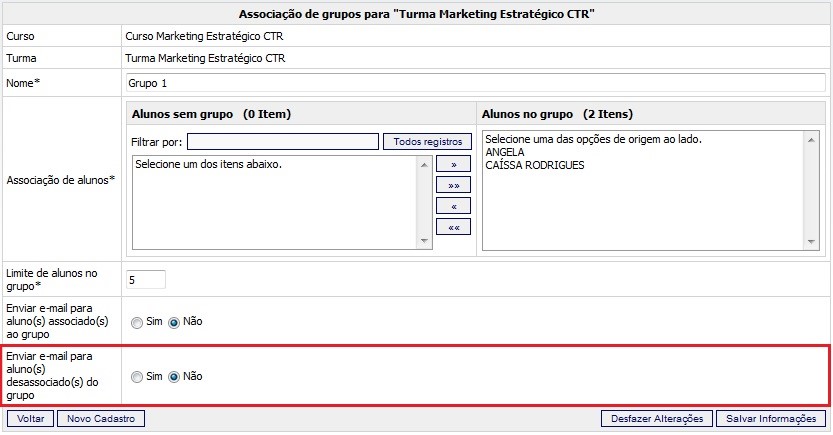Click the single right arrow » move button
The height and width of the screenshot is (435, 833).
[x=454, y=164]
